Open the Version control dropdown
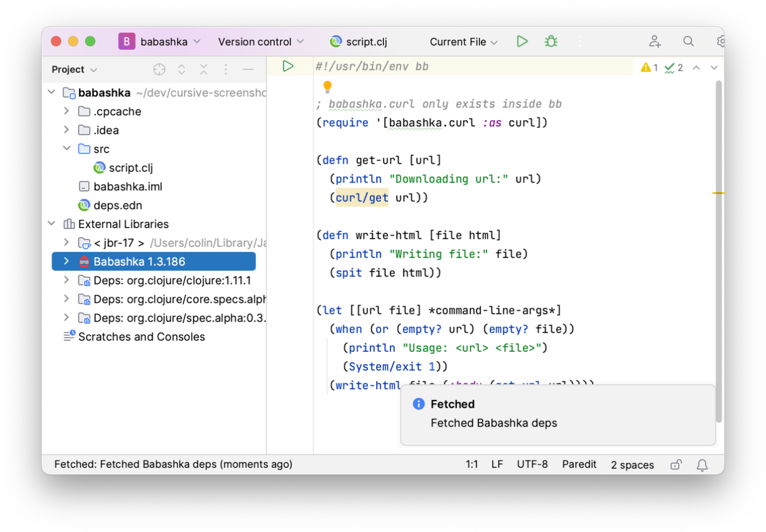 [261, 42]
